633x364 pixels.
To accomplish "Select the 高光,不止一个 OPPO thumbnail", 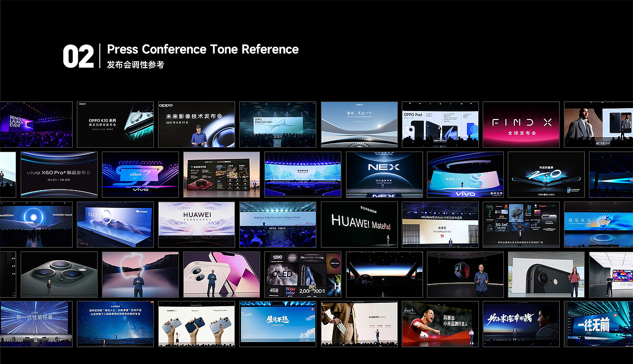I will (x=359, y=124).
